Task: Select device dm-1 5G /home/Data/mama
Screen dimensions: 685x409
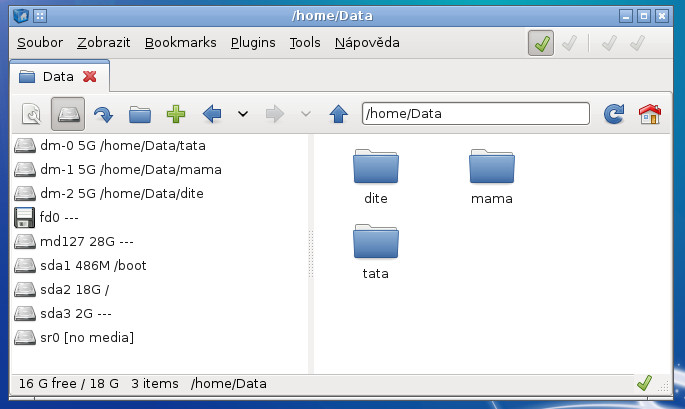Action: point(159,170)
